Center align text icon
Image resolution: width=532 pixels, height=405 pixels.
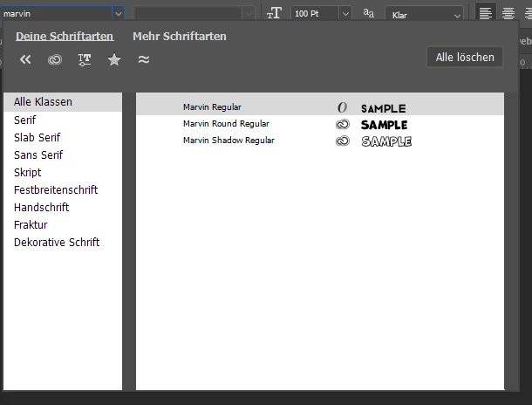click(x=508, y=14)
